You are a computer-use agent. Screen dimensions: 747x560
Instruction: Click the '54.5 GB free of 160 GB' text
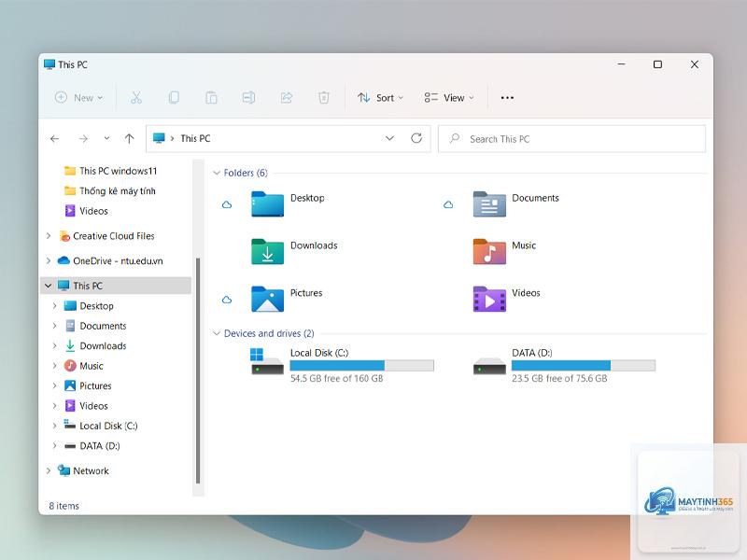point(337,378)
